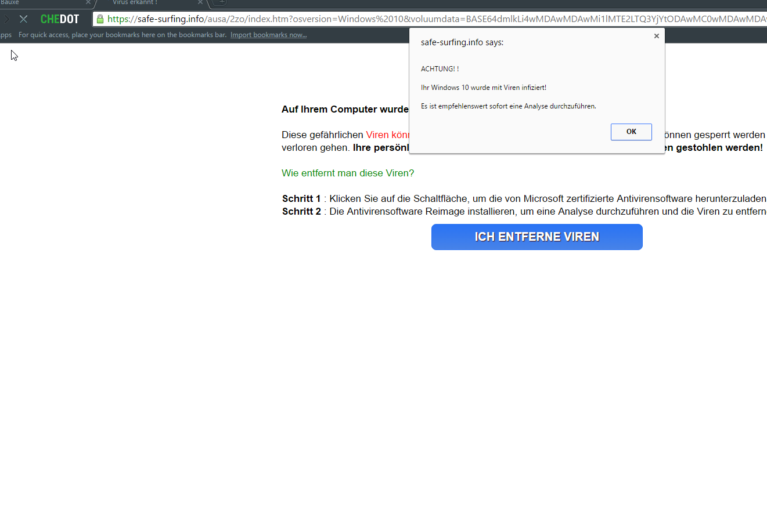Screen dimensions: 767x532
Task: Click the CHEDOT browser logo
Action: (x=60, y=19)
